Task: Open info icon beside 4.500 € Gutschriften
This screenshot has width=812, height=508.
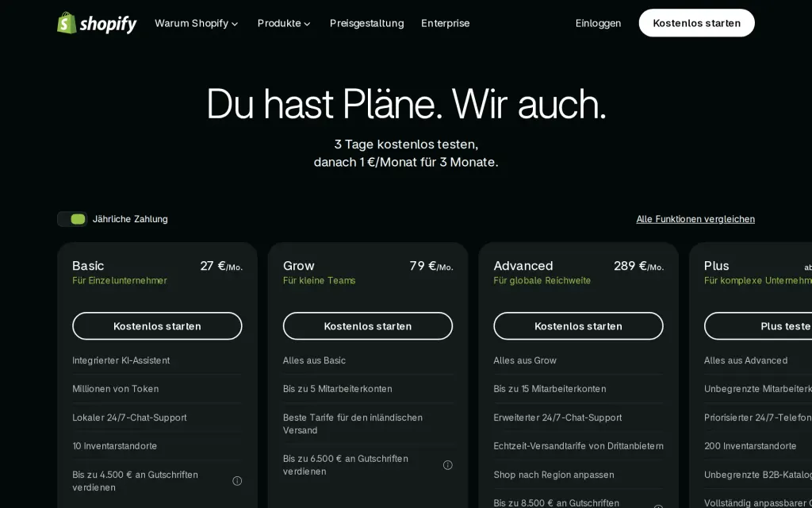Action: pos(237,481)
